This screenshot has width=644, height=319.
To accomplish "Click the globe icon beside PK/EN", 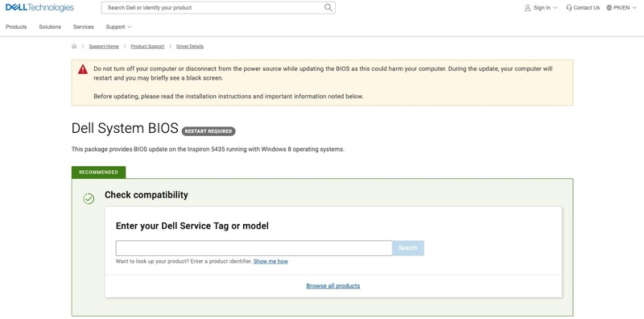I will point(609,7).
